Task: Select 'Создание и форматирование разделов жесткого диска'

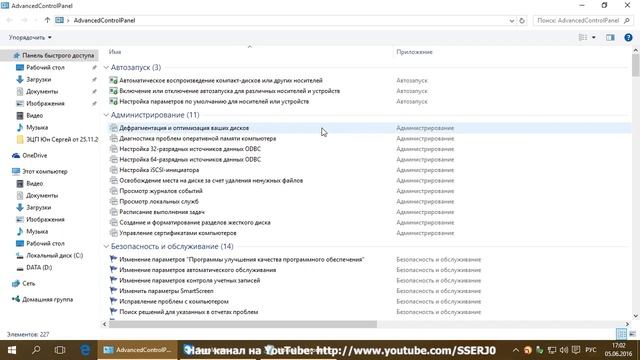Action: pos(195,223)
